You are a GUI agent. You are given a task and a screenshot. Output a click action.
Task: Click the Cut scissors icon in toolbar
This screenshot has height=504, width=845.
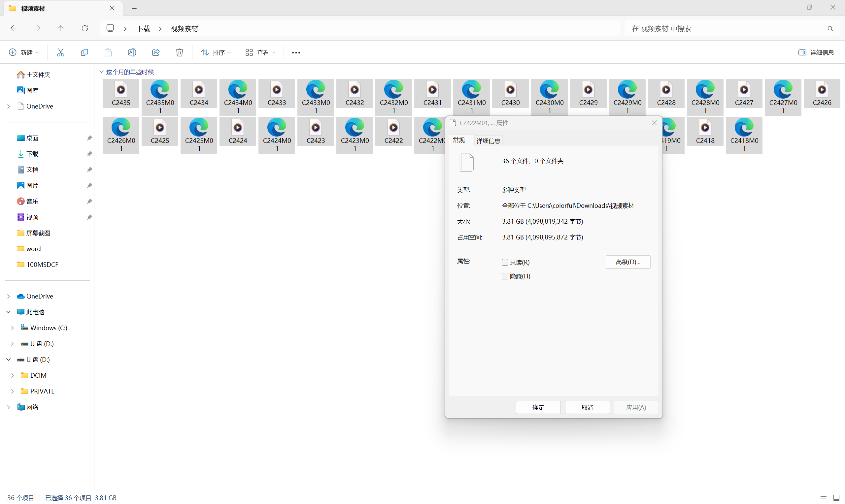click(x=60, y=52)
